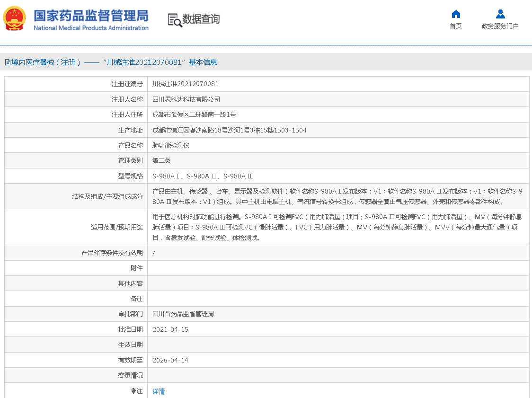The width and height of the screenshot is (532, 398).
Task: Open the 首页 text link
Action: [456, 26]
